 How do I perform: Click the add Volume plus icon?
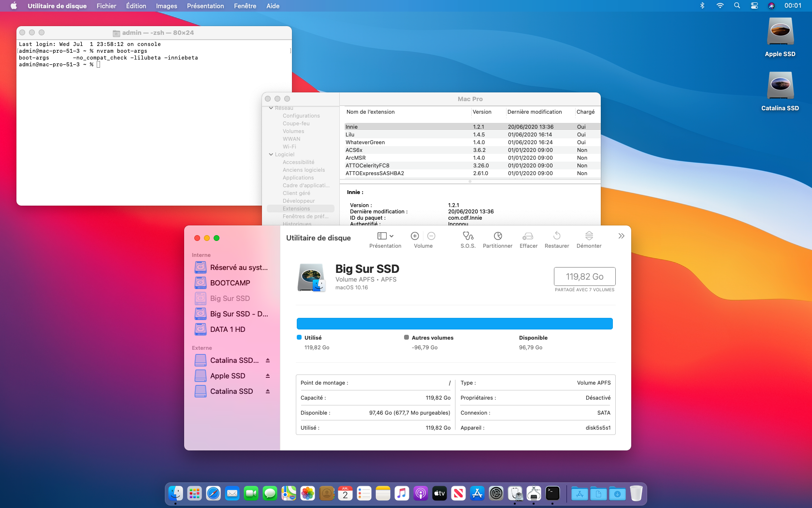415,236
